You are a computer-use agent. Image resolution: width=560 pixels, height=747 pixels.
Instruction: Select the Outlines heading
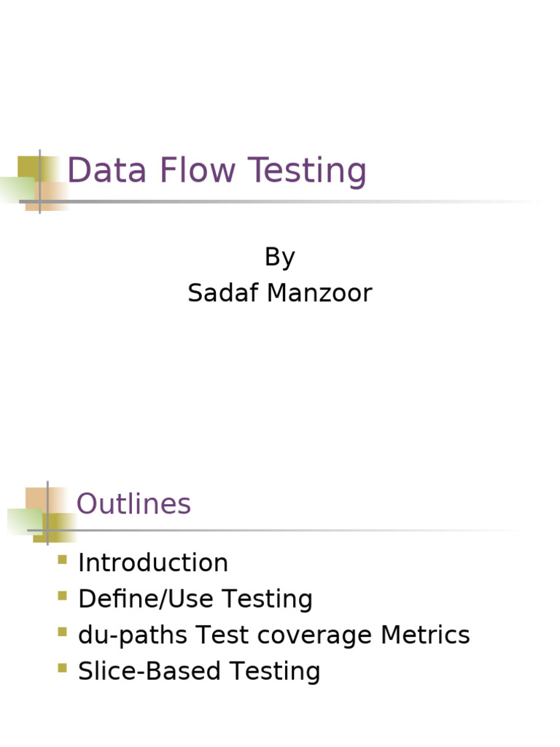133,504
